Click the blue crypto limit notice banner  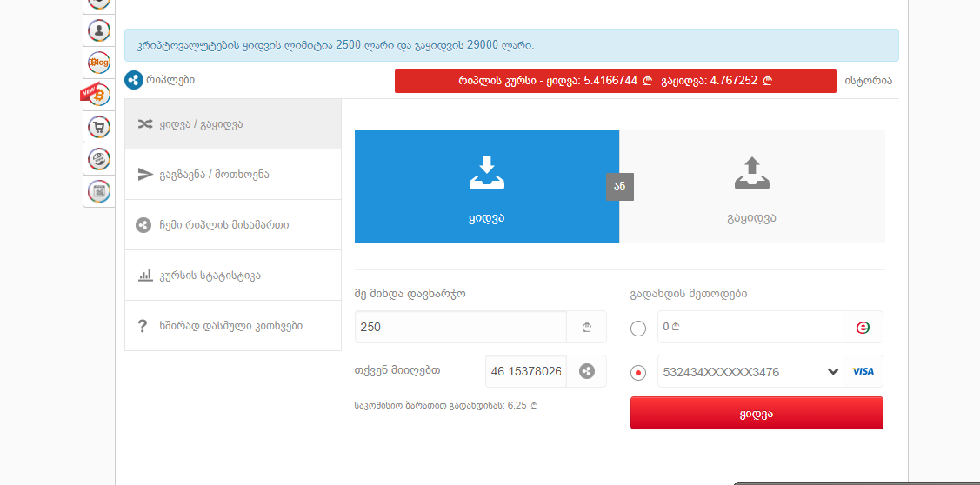click(x=511, y=45)
